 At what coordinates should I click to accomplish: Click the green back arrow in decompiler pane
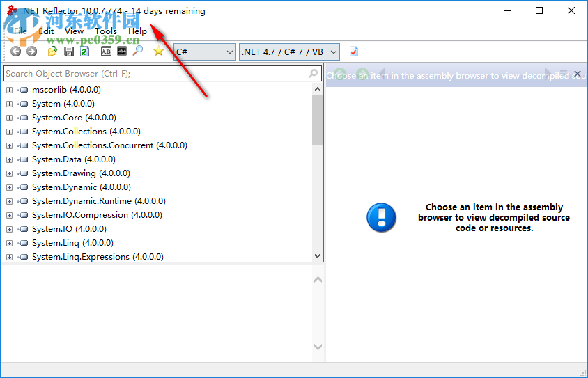(340, 73)
